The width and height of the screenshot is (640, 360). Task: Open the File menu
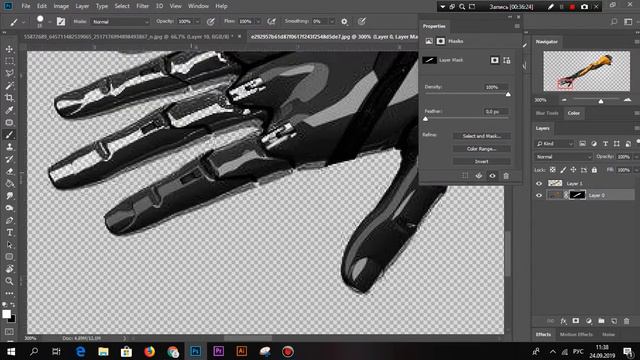click(26, 6)
